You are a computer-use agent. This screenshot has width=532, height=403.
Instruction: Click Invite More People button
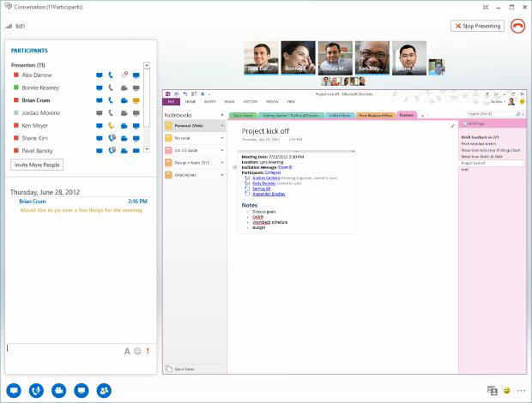tap(37, 165)
